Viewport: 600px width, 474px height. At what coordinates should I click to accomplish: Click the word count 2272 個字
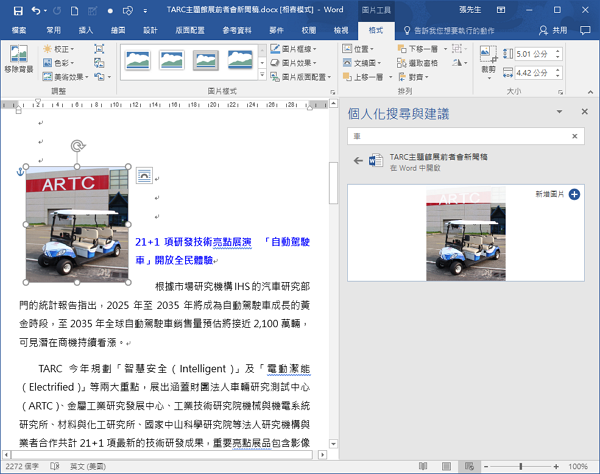[22, 466]
